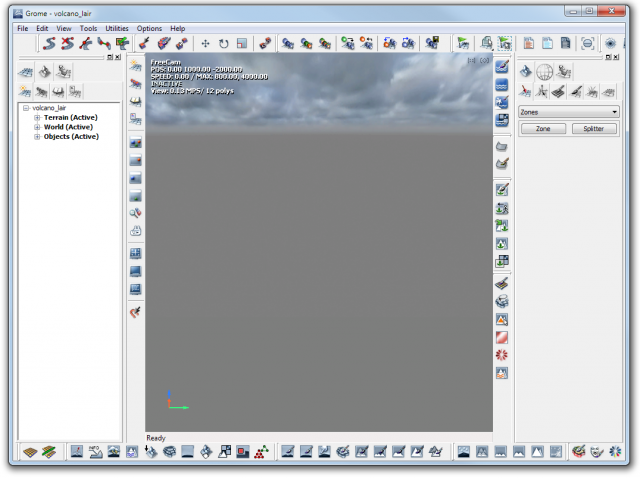Click the red and white diagonal icon
This screenshot has width=640, height=478.
point(502,337)
